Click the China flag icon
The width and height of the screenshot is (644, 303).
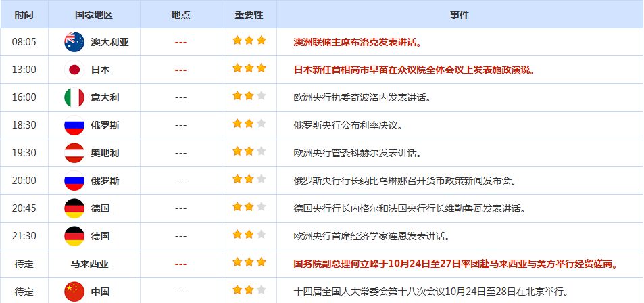click(x=74, y=292)
